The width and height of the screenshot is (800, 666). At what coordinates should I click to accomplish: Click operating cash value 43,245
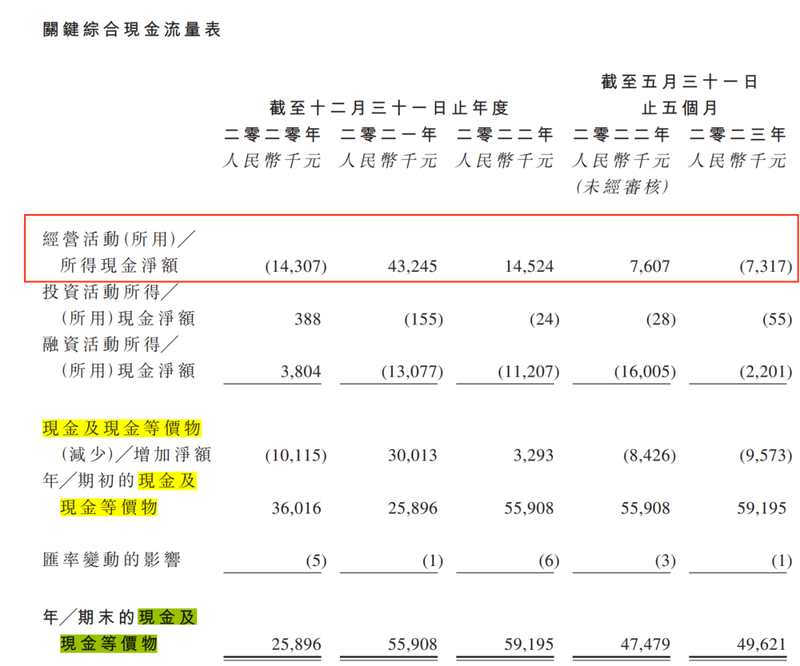coord(412,266)
